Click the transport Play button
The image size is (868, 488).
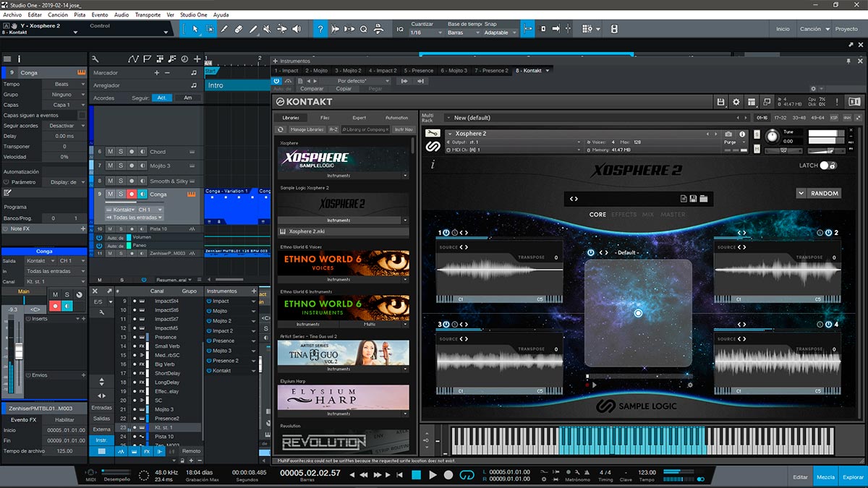tap(433, 475)
